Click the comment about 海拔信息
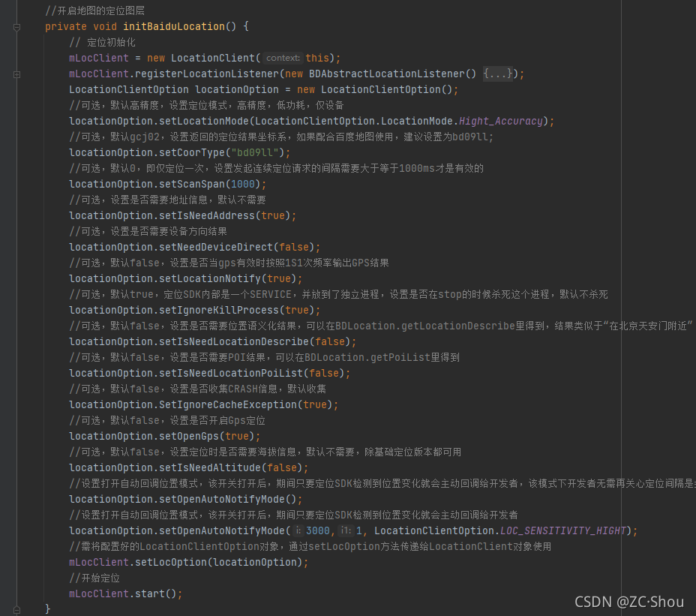 [265, 452]
